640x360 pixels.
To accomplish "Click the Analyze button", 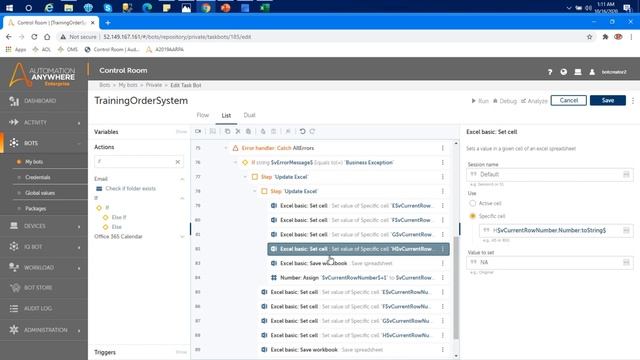I will [x=534, y=101].
